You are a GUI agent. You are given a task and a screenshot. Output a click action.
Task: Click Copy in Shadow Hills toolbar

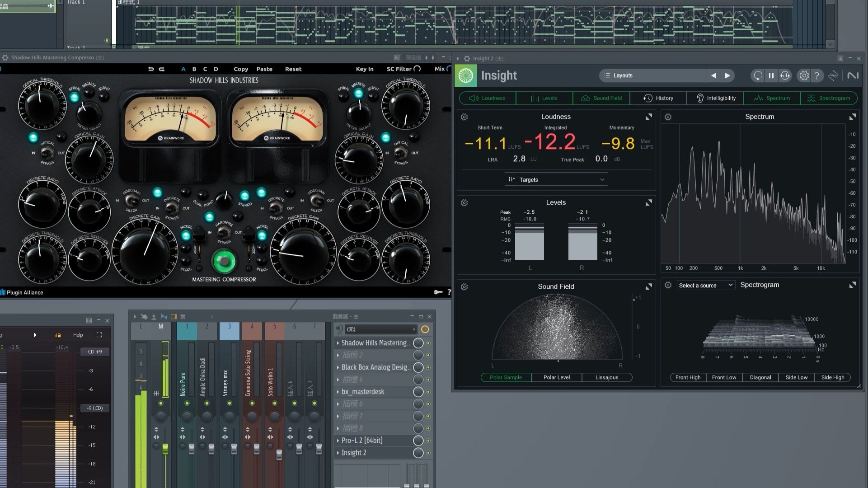[241, 69]
